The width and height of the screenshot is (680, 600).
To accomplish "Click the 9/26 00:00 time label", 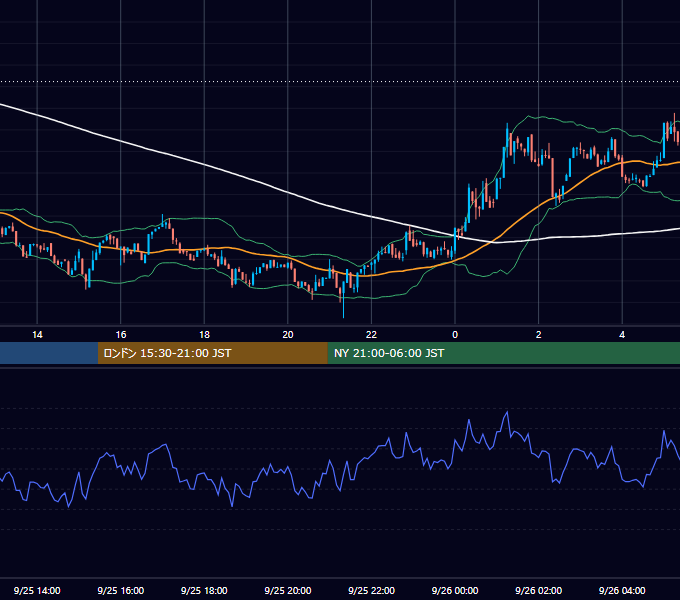I will tap(455, 590).
